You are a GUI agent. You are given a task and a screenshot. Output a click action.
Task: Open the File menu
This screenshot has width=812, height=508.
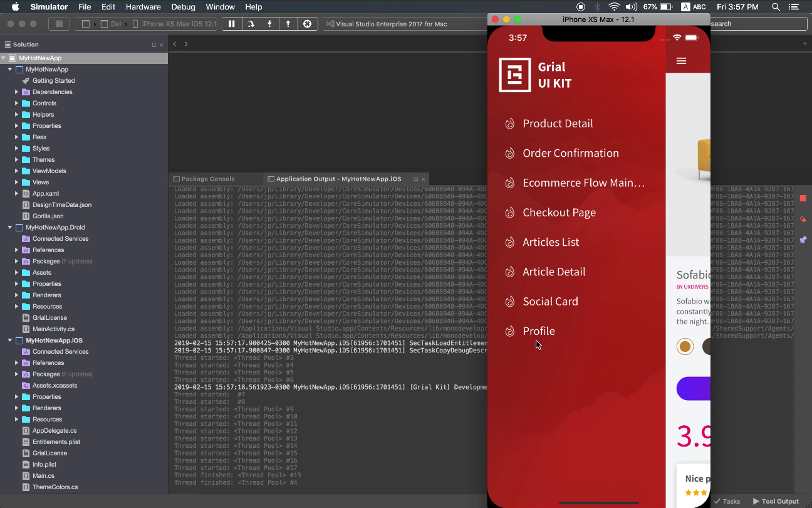point(85,7)
